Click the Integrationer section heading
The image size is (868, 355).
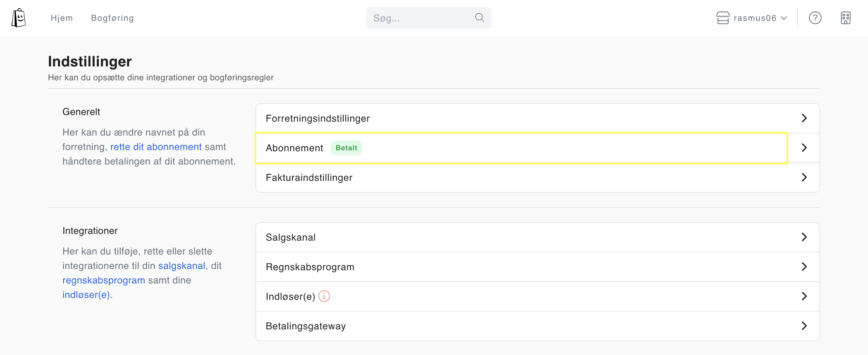click(90, 231)
